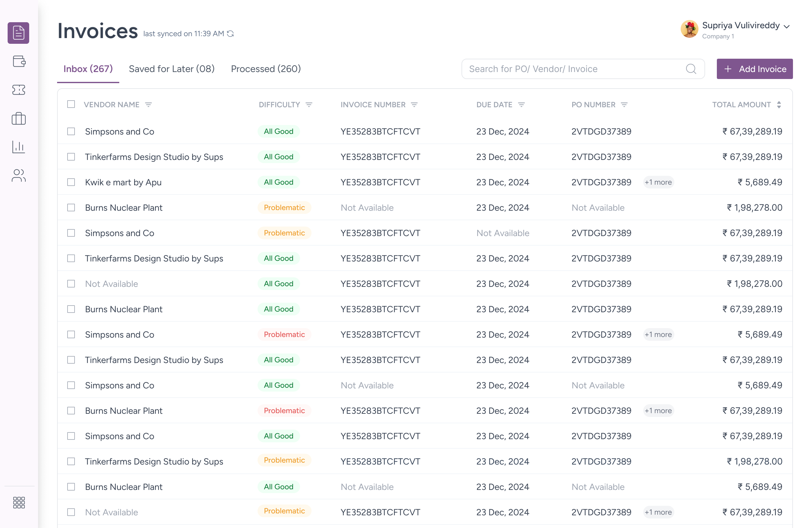The height and width of the screenshot is (528, 812).
Task: Click the search magnifier icon
Action: coord(691,69)
